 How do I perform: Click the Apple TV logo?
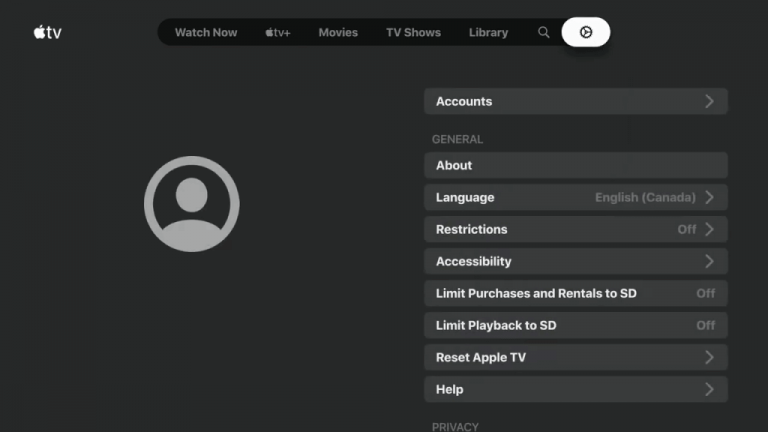pos(48,32)
